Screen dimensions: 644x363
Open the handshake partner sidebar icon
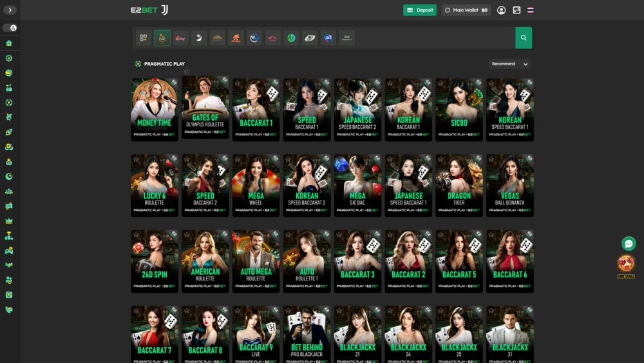8,265
